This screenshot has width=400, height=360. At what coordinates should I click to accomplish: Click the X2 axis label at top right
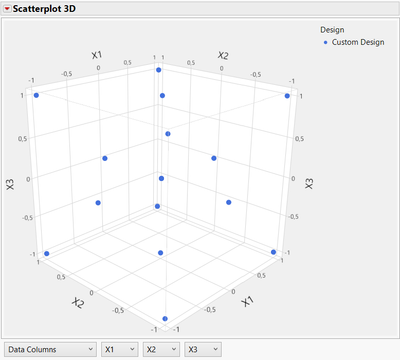(223, 55)
